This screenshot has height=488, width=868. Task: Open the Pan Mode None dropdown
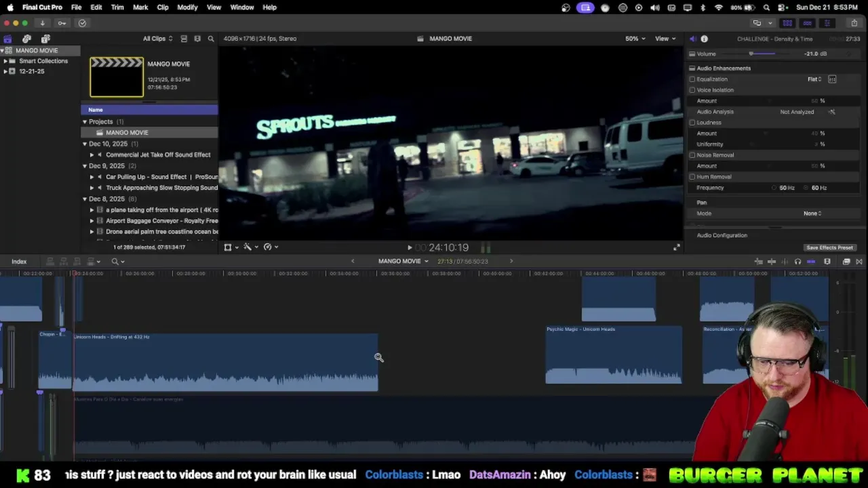point(812,213)
